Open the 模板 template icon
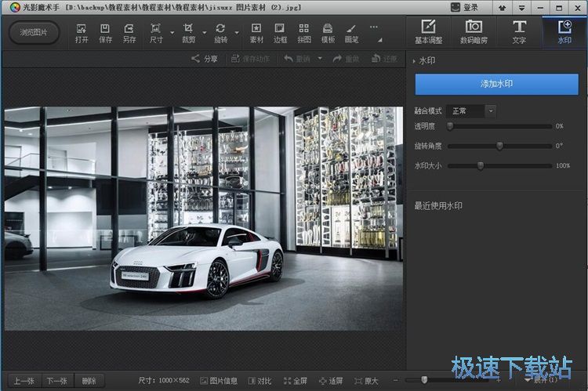The height and width of the screenshot is (391, 588). click(x=328, y=33)
